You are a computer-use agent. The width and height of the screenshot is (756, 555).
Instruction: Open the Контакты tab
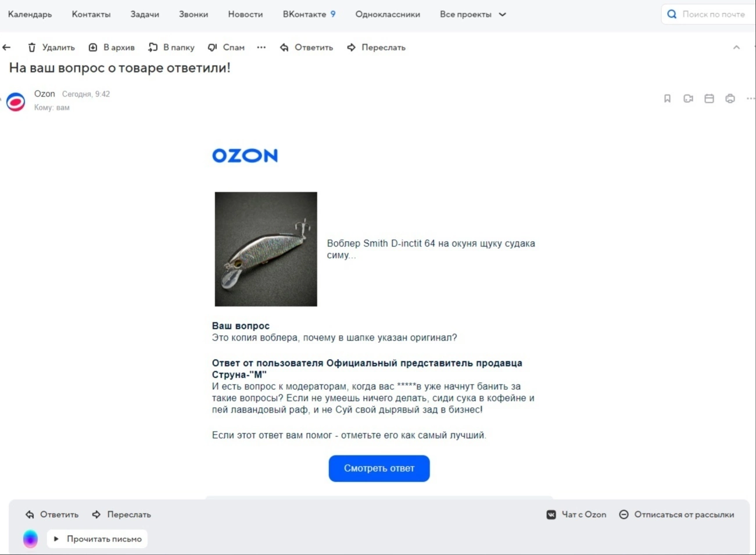tap(91, 15)
